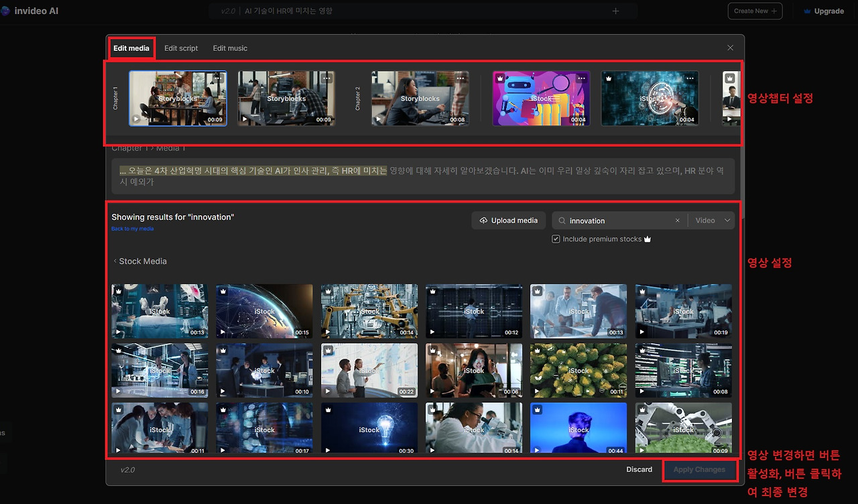Click the crown badge on the control room 00:19 video
Image resolution: width=858 pixels, height=504 pixels.
tap(642, 291)
